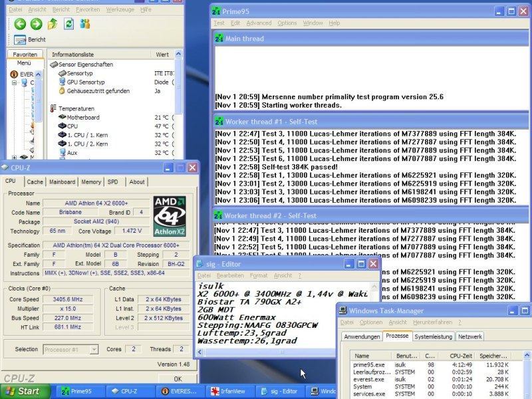This screenshot has height=399, width=532.
Task: Open the Advanced menu in Prime95
Action: [x=259, y=23]
